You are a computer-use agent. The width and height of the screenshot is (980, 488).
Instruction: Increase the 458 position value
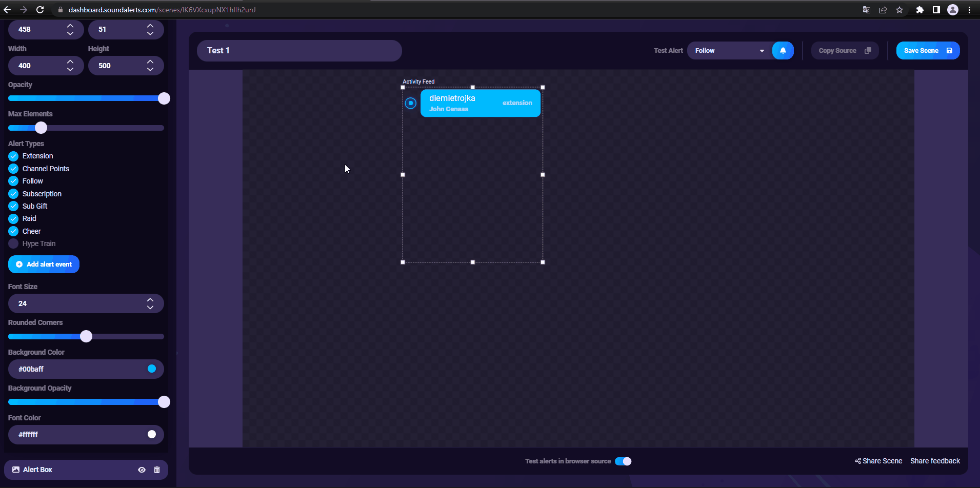coord(70,26)
